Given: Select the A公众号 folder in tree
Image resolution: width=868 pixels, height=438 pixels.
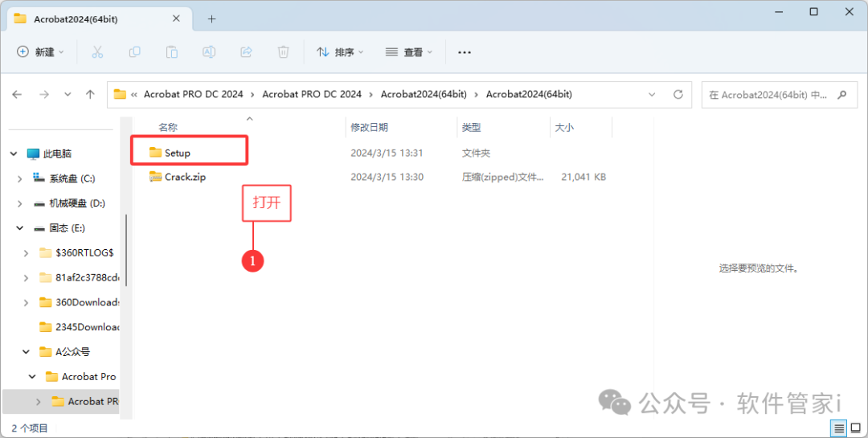Looking at the screenshot, I should click(x=72, y=352).
